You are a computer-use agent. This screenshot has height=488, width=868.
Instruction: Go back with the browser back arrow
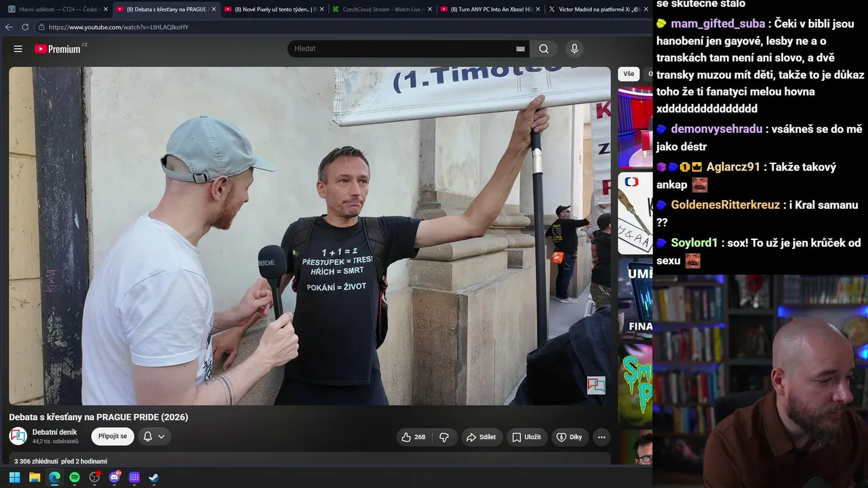9,27
